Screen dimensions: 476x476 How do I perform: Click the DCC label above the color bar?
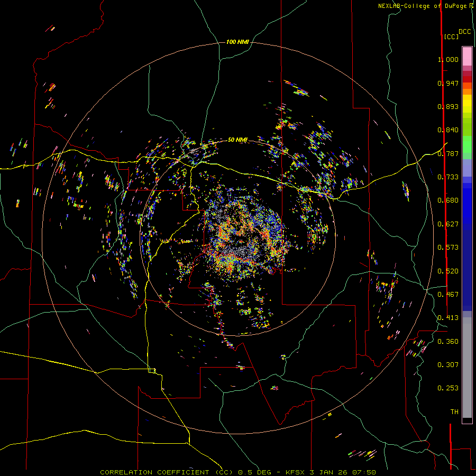click(x=465, y=32)
